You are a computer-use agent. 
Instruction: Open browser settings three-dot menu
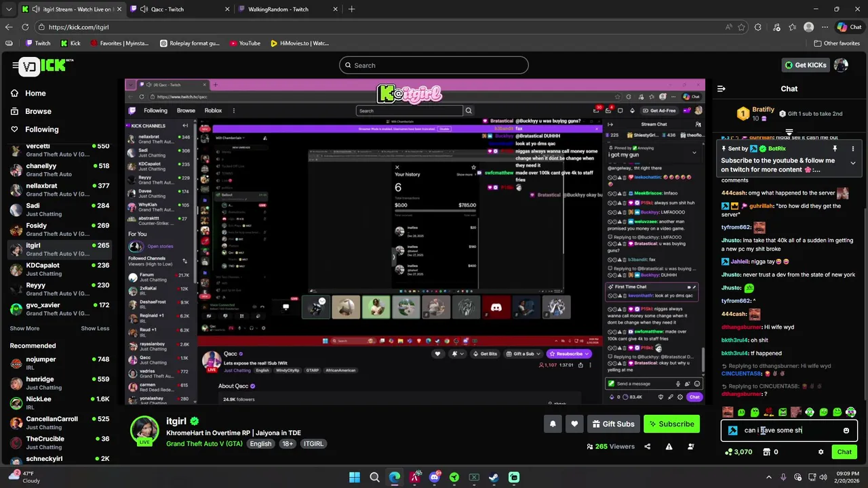pos(824,27)
